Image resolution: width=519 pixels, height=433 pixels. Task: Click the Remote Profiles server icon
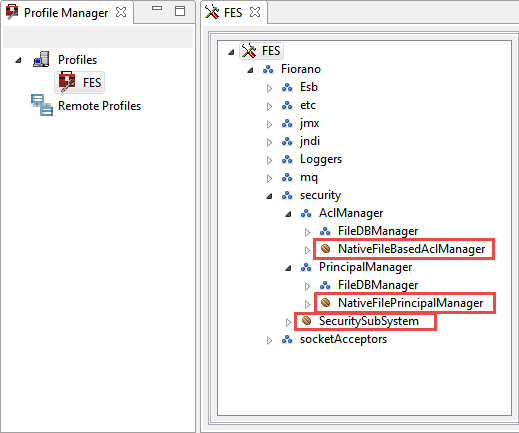(x=42, y=105)
